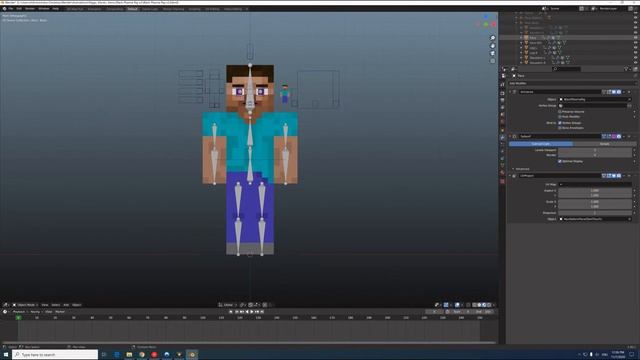Collapse the UVProject modifier panel
Viewport: 640px width, 360px height.
[x=510, y=176]
